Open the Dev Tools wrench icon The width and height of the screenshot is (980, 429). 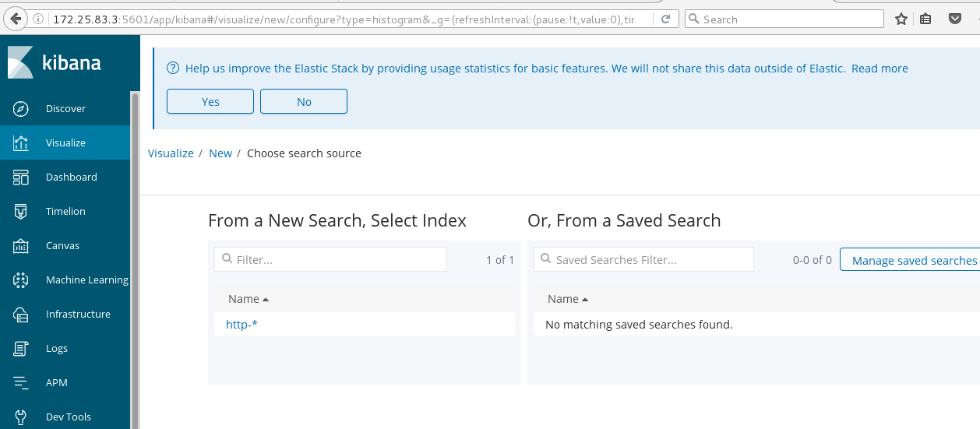click(21, 417)
